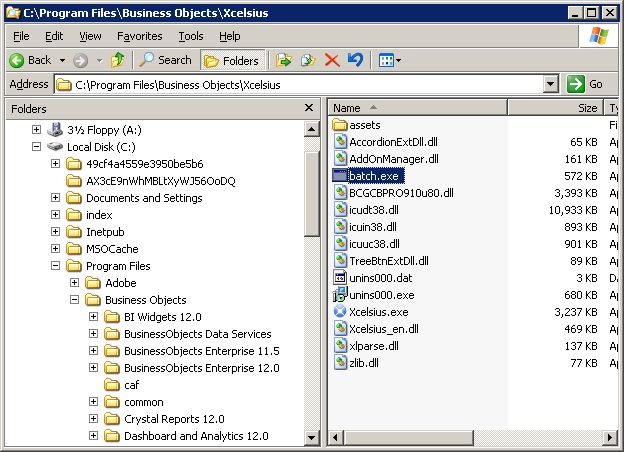Select BusinessObjects Data Services folder

(198, 334)
